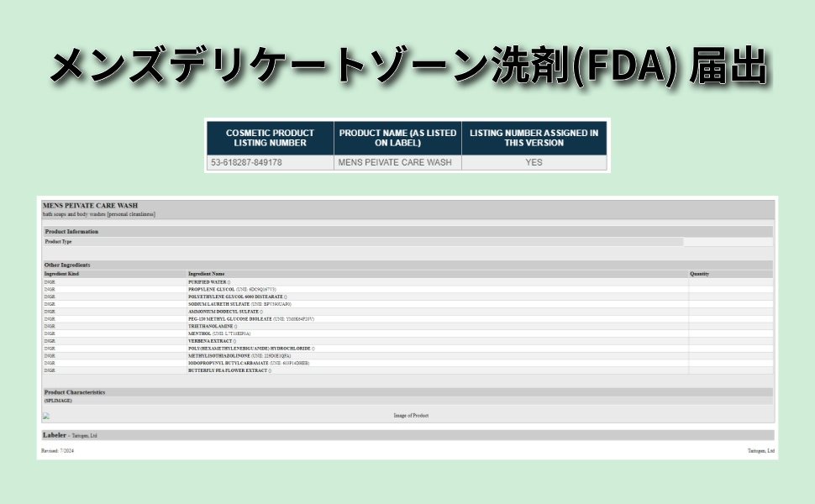Click the listing number 53-618287-849178

tap(247, 163)
